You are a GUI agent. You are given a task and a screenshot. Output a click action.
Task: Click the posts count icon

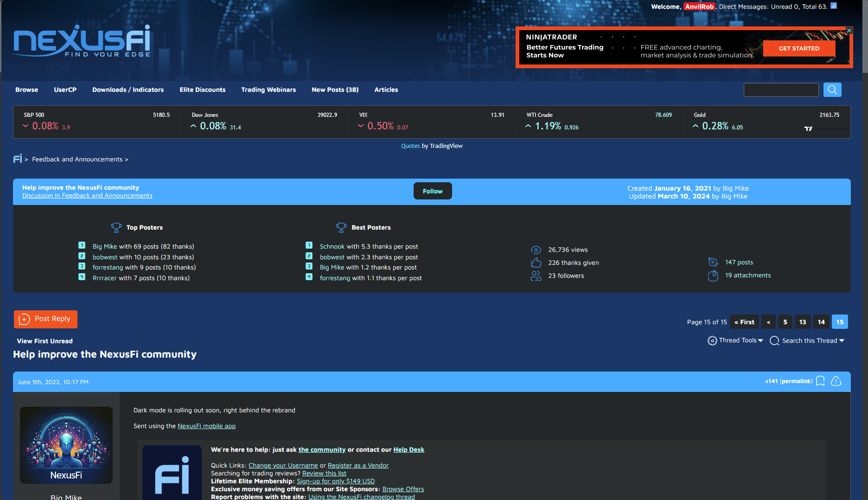point(713,262)
